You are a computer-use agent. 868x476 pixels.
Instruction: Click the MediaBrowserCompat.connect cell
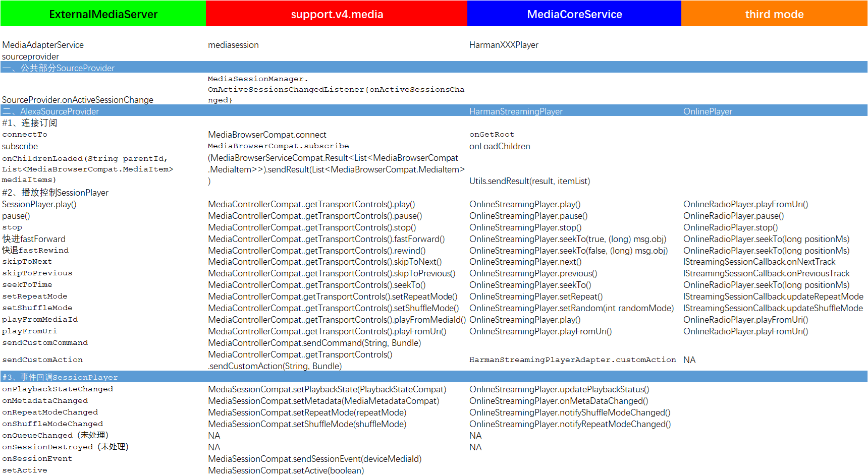tap(267, 135)
